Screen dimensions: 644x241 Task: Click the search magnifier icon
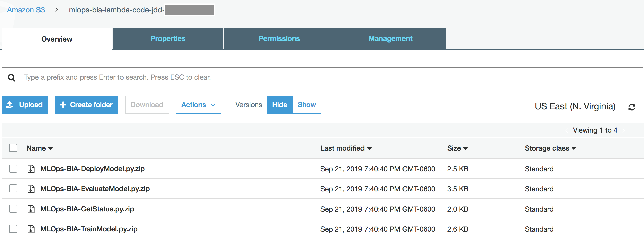tap(12, 77)
